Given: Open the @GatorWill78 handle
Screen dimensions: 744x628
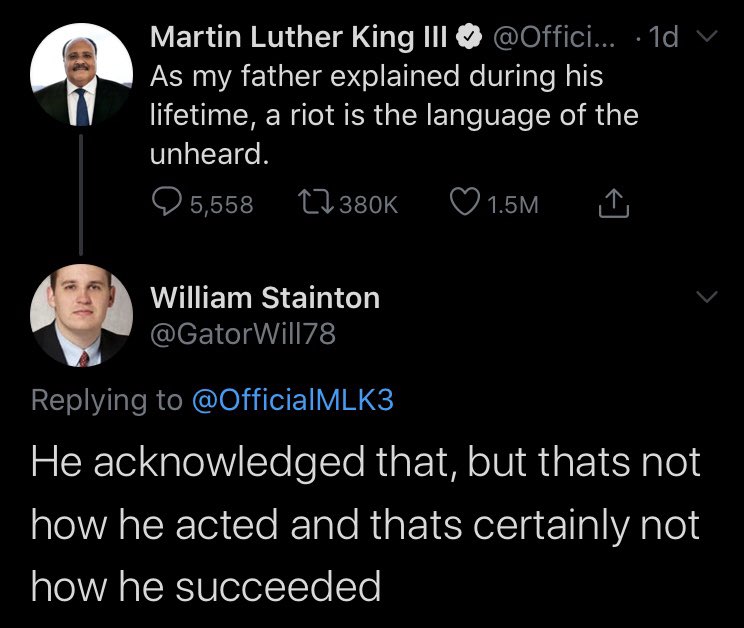Looking at the screenshot, I should pos(243,333).
